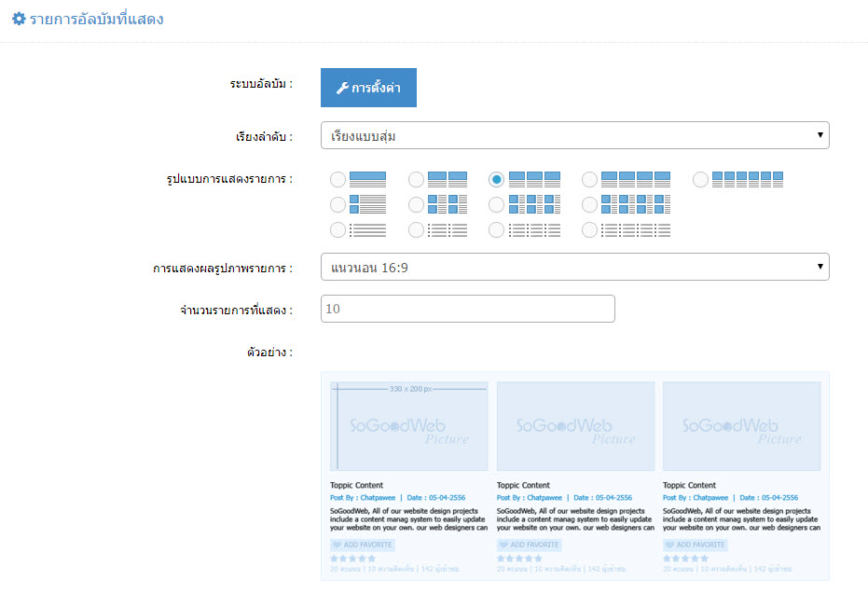Click Toppic Content title of second card

523,486
